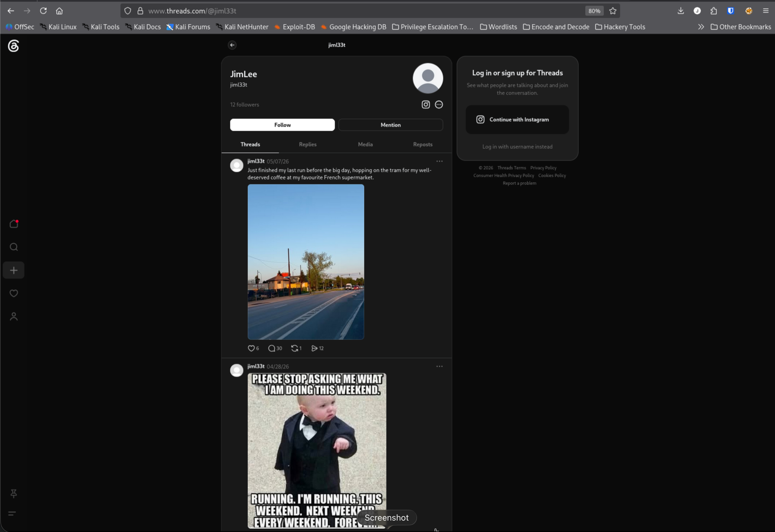Screen dimensions: 775x532
Task: Open Kali Tools bookmark
Action: 101,27
